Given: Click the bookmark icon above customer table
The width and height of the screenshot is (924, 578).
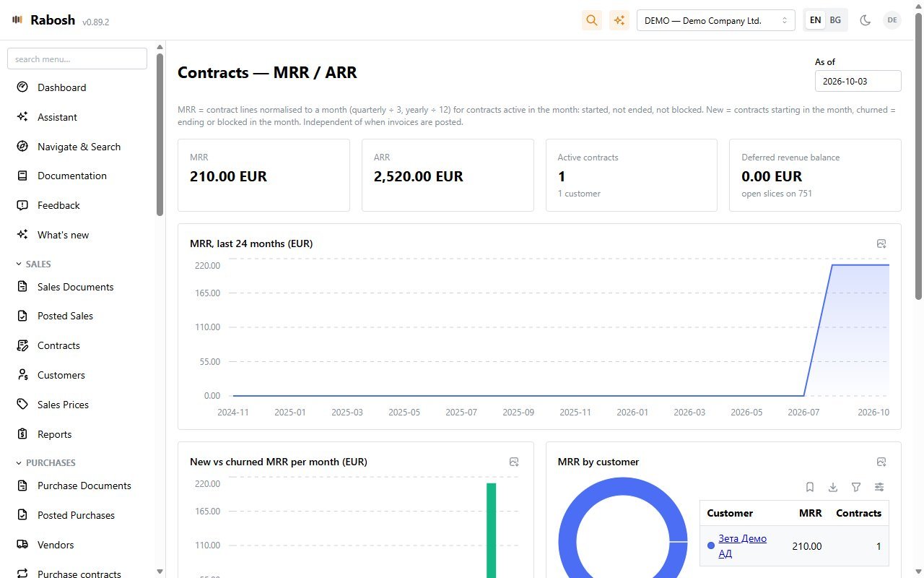Looking at the screenshot, I should tap(810, 487).
